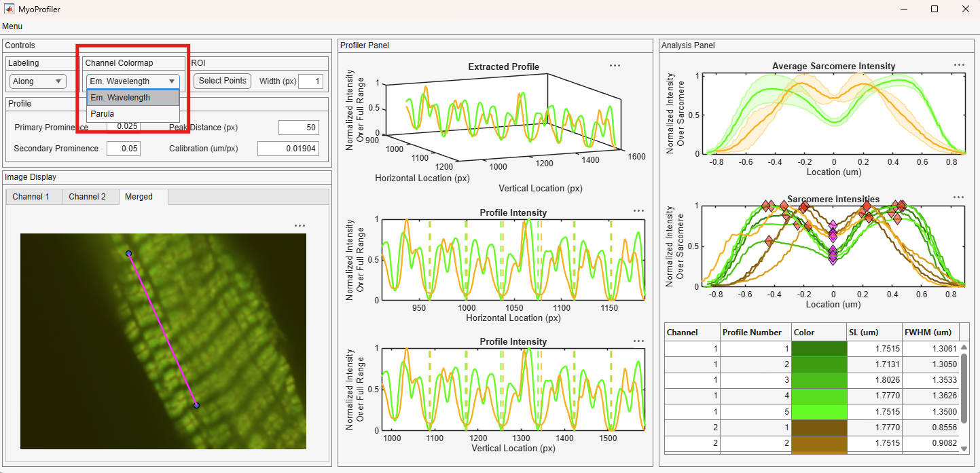
Task: Open options menu above Extracted Profile plot
Action: click(615, 66)
